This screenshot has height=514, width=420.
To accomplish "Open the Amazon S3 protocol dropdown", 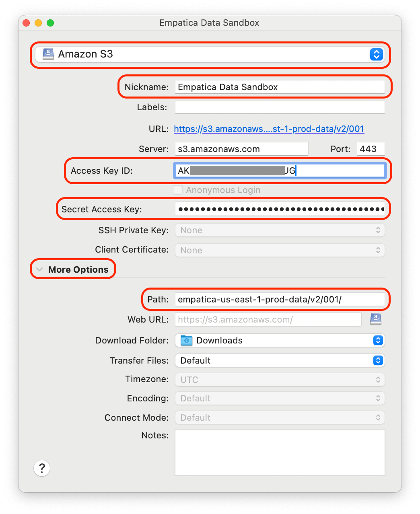I will (376, 54).
